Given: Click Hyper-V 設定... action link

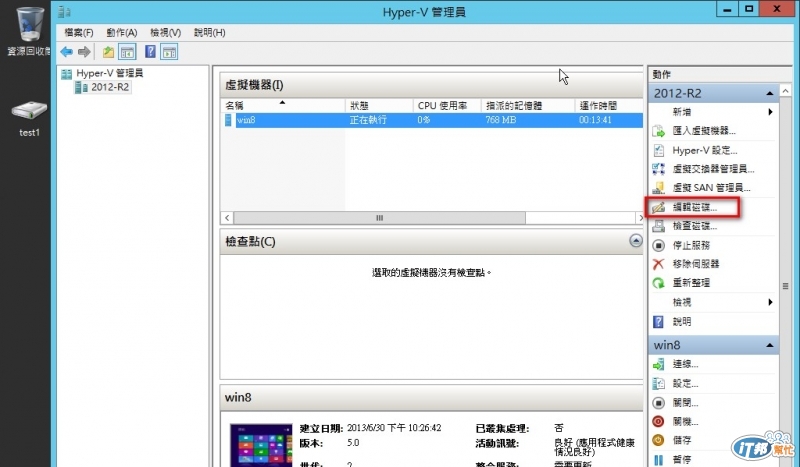Looking at the screenshot, I should click(704, 151).
